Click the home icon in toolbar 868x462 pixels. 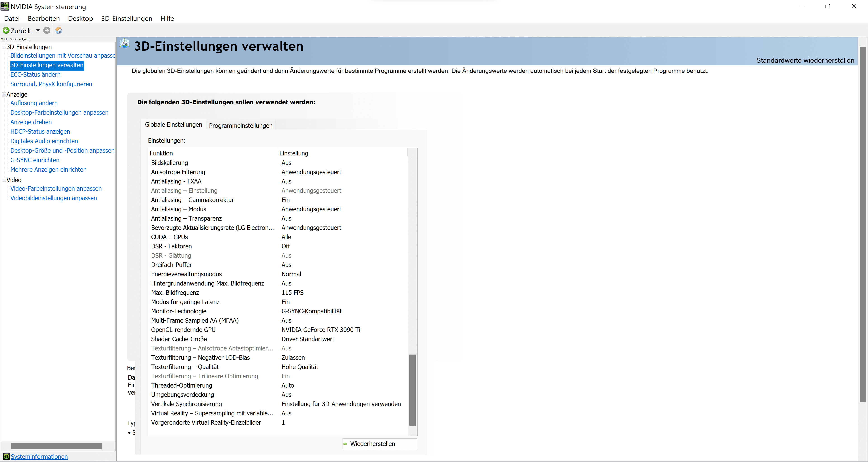pyautogui.click(x=59, y=31)
